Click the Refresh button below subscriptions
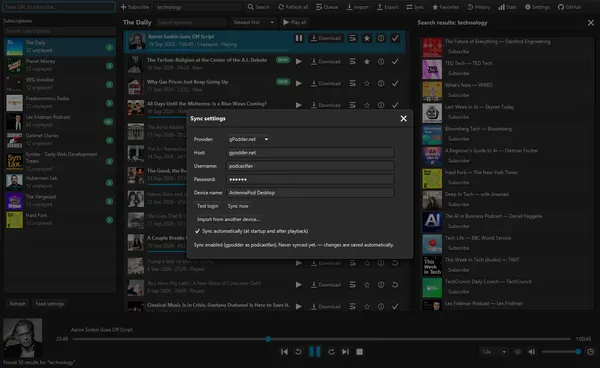Viewport: 600px width, 368px height. pyautogui.click(x=18, y=304)
